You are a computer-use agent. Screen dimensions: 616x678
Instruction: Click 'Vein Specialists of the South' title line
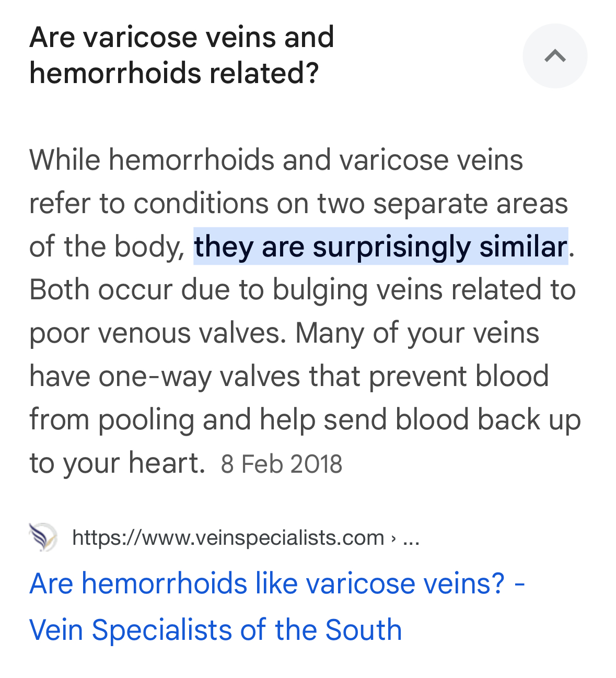[x=216, y=629]
